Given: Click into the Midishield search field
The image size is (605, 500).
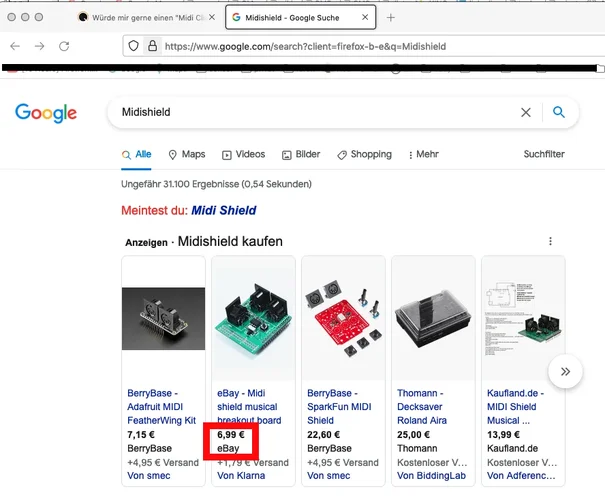Looking at the screenshot, I should click(310, 113).
